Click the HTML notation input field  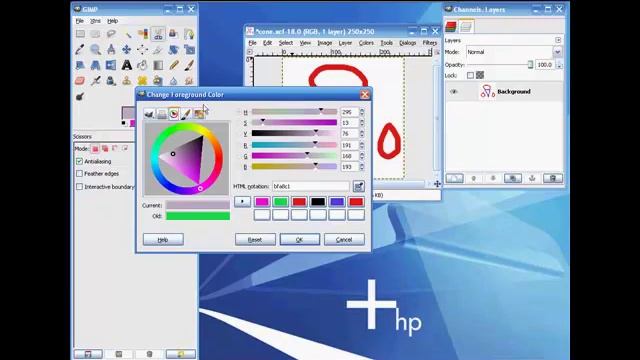coord(311,187)
